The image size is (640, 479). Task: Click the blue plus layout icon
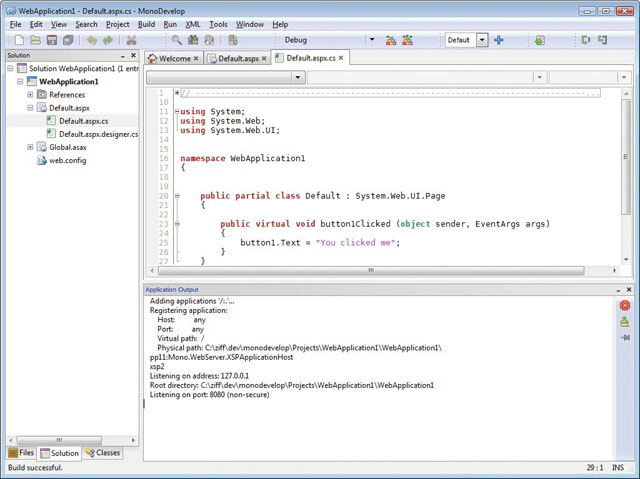coord(498,40)
